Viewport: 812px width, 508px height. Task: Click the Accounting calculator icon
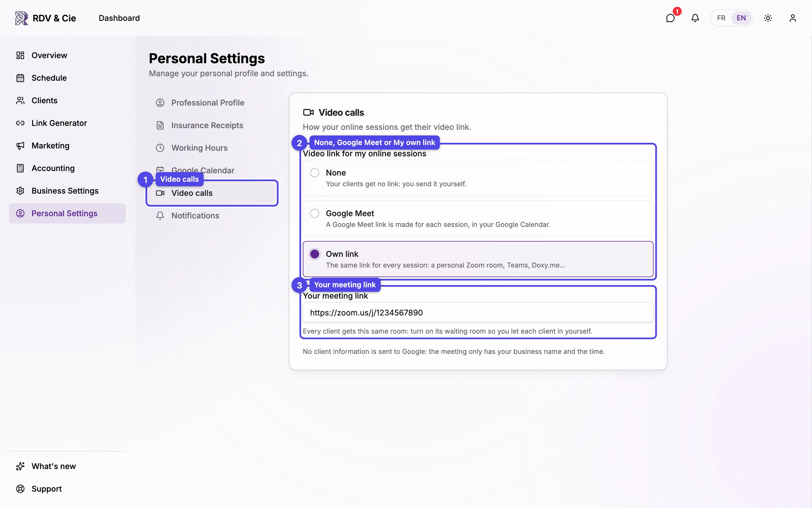(x=20, y=168)
